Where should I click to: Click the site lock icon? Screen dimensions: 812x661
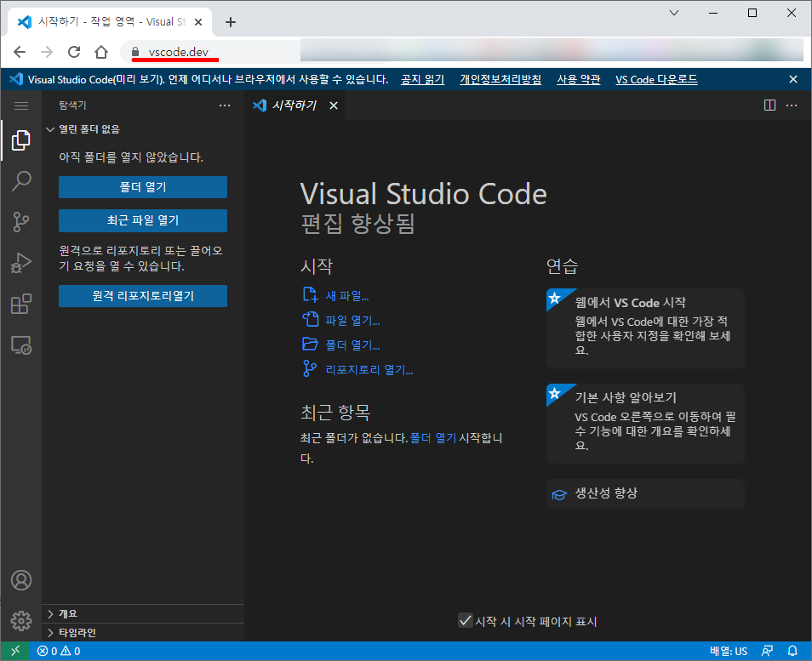pos(135,52)
